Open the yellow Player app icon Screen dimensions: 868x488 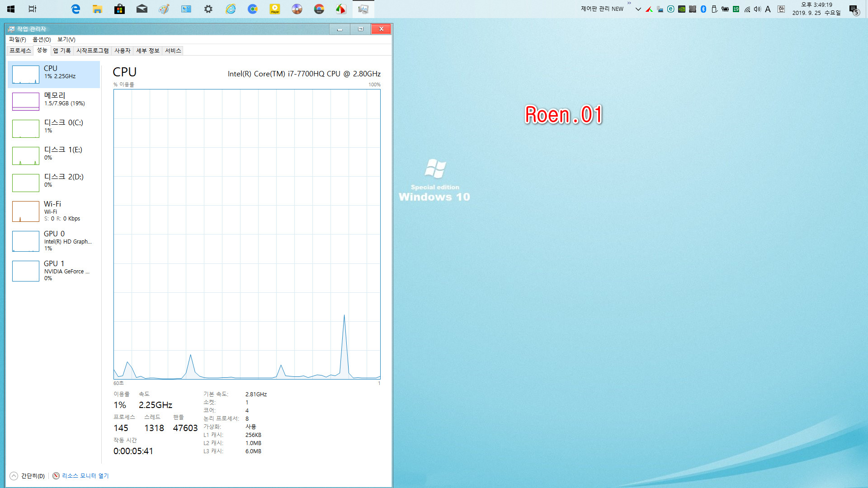[275, 9]
